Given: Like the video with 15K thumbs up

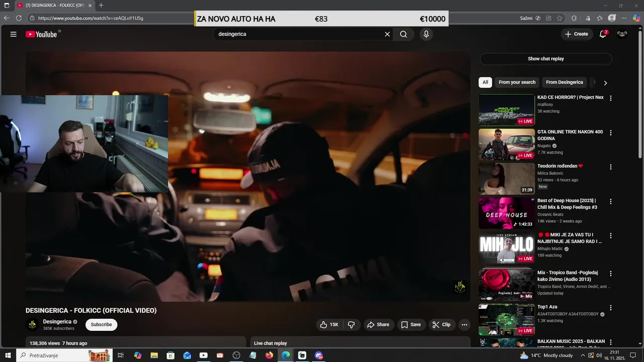Looking at the screenshot, I should point(329,325).
